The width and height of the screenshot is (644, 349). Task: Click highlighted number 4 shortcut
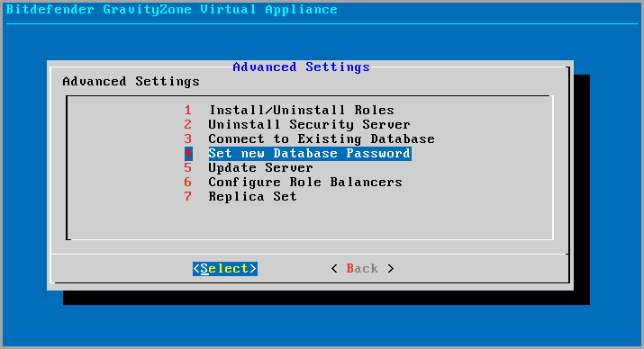pos(188,154)
